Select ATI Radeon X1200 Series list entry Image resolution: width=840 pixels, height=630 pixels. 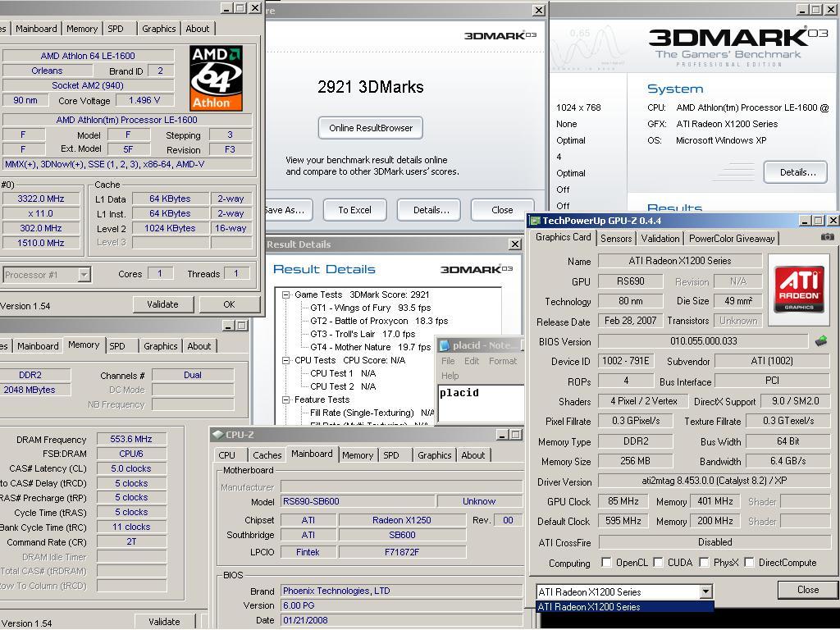tap(624, 607)
